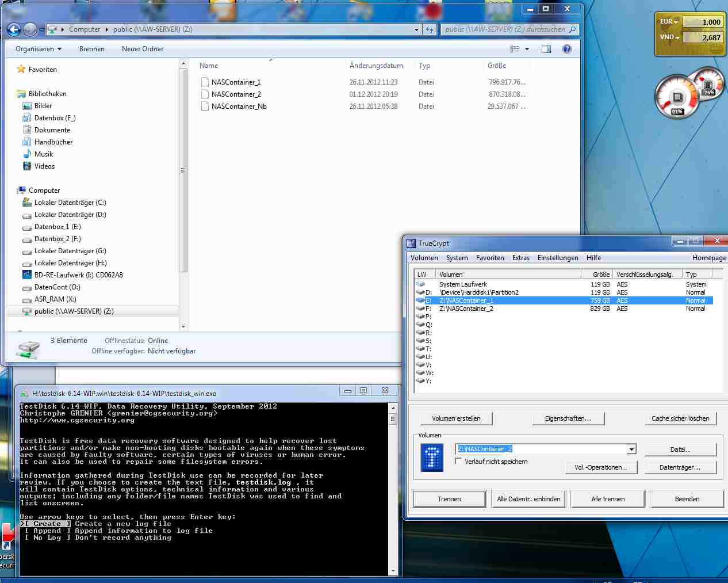Click the TrueCrypt title bar icon
The image size is (728, 583).
411,243
